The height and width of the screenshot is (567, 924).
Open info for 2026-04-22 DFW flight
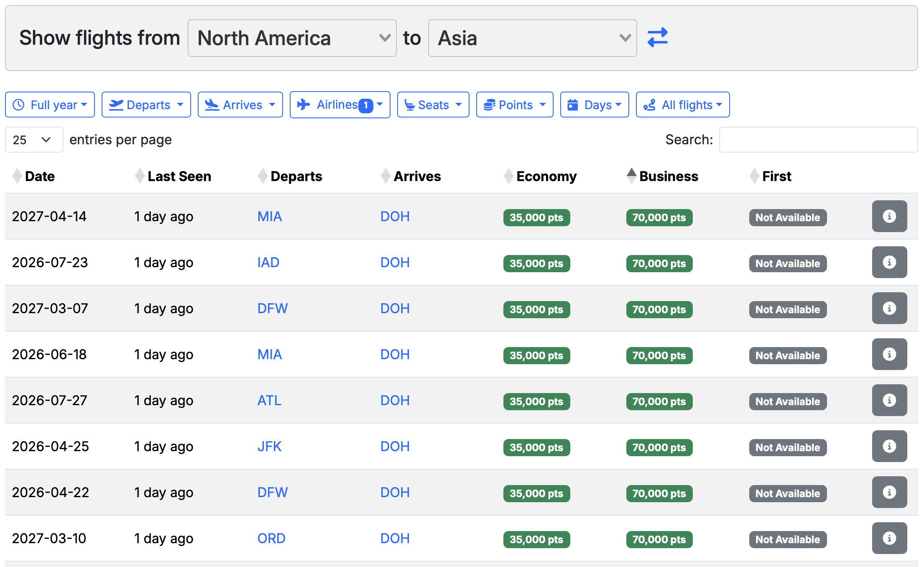click(889, 492)
